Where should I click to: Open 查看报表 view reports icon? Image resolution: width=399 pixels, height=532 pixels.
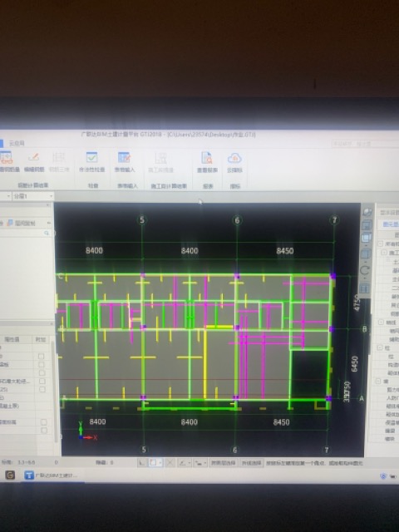(x=207, y=162)
